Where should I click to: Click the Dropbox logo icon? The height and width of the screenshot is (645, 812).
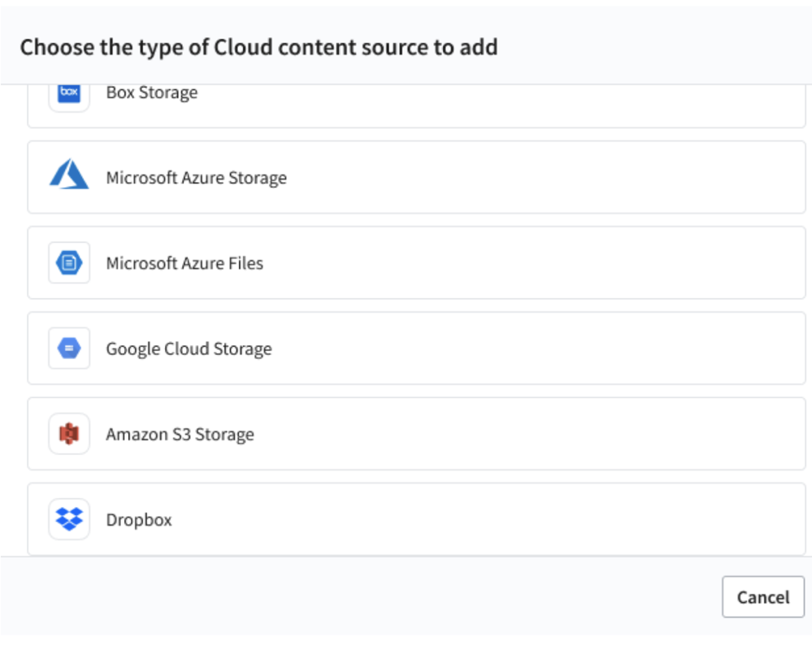(x=69, y=519)
